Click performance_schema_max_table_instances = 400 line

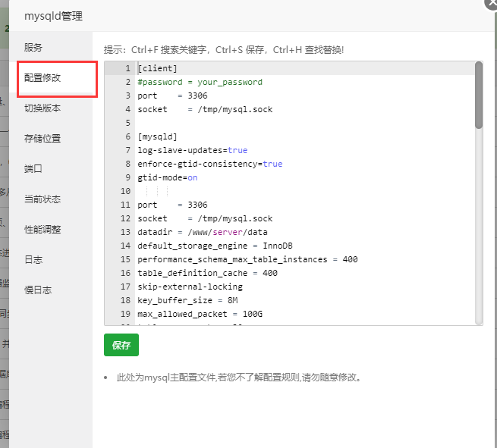247,259
